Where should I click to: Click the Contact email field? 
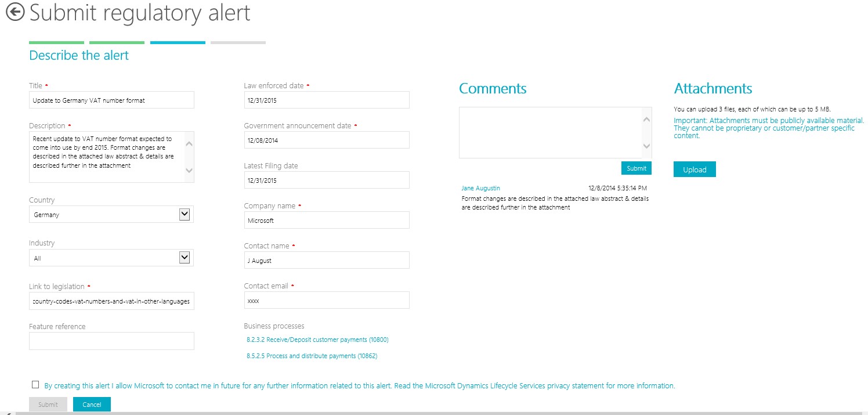point(327,301)
